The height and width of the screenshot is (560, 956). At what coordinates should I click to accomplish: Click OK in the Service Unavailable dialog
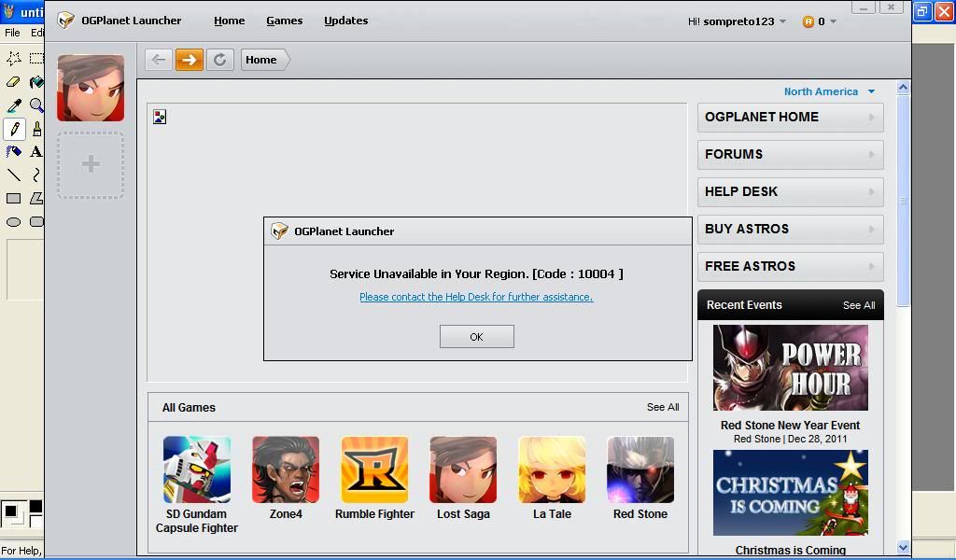click(477, 336)
